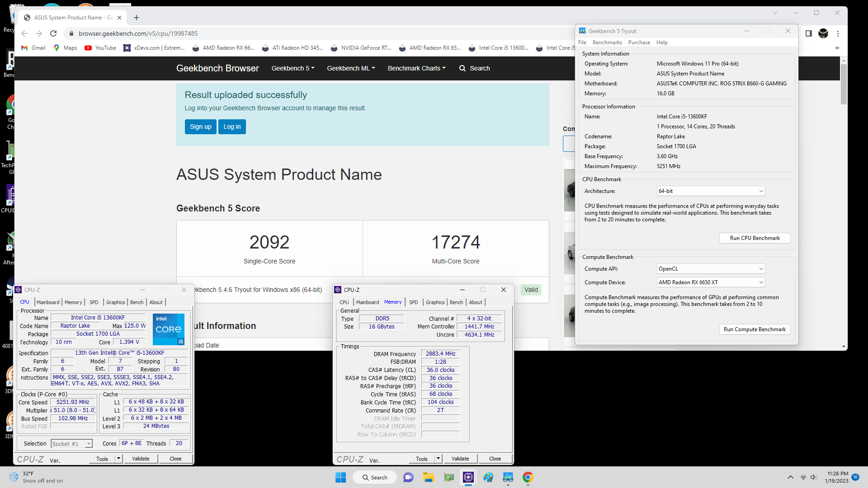Open File Explorer from taskbar
The width and height of the screenshot is (868, 488).
pyautogui.click(x=428, y=477)
